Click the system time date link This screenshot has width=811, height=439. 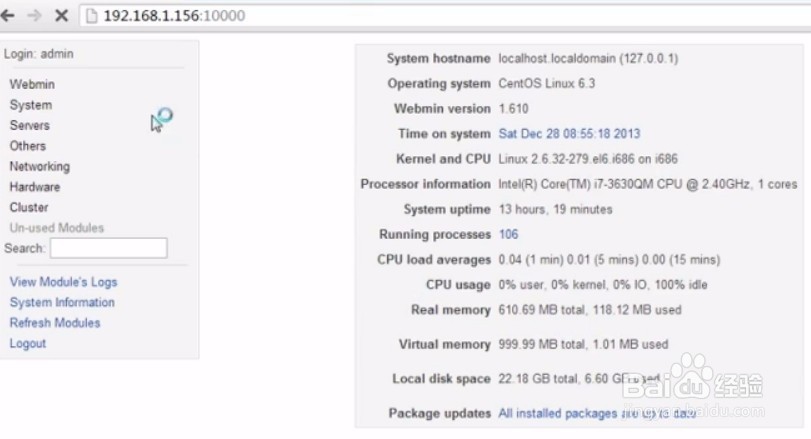(x=569, y=133)
